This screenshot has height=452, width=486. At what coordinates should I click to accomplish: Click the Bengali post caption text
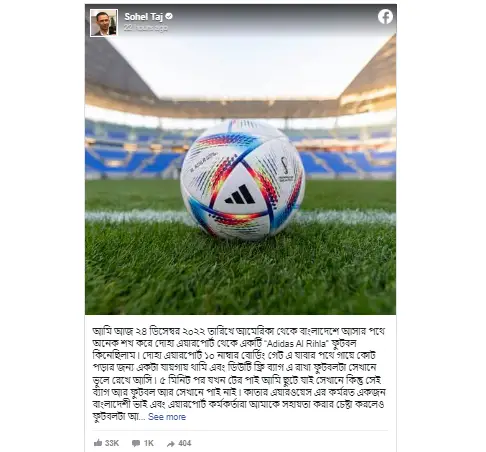(x=239, y=374)
